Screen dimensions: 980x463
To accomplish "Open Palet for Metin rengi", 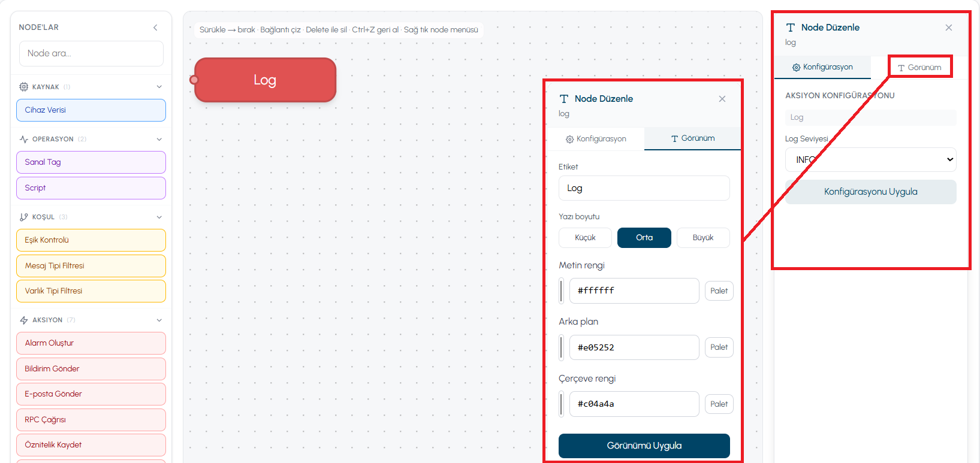I will 719,291.
